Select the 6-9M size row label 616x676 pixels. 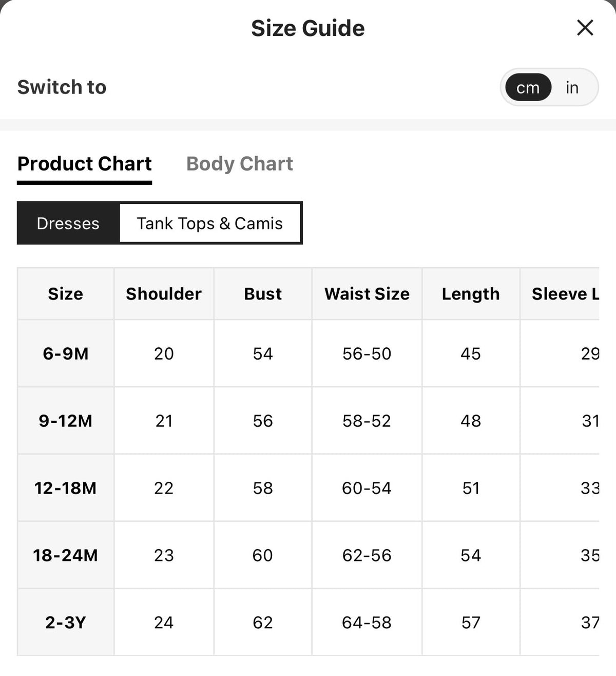click(66, 353)
